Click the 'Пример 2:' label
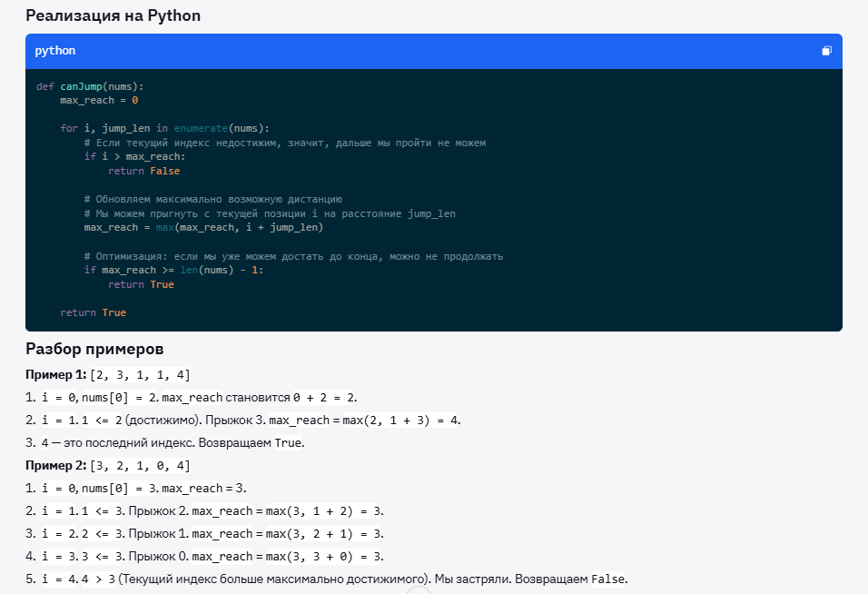Screen dimensions: 868x594 [x=55, y=466]
